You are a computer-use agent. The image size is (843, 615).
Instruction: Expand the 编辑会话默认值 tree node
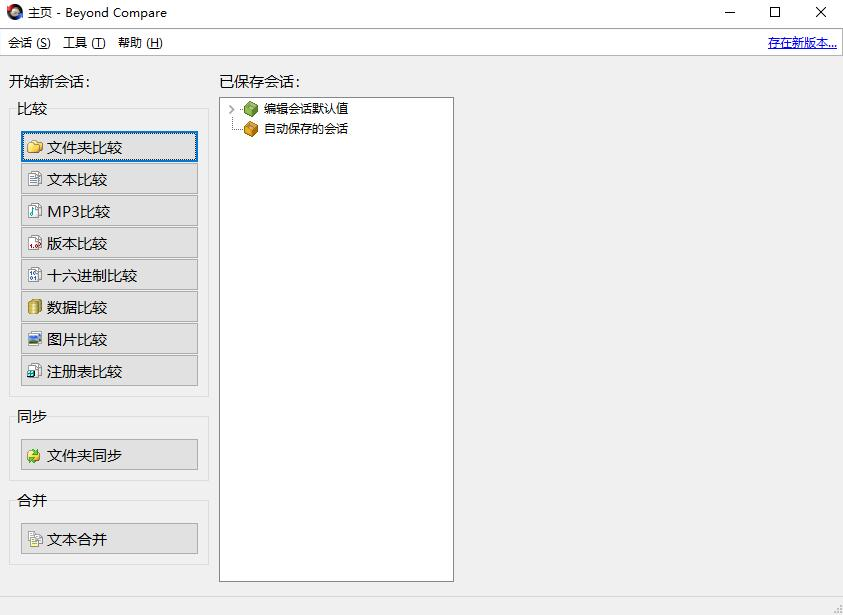click(x=232, y=109)
